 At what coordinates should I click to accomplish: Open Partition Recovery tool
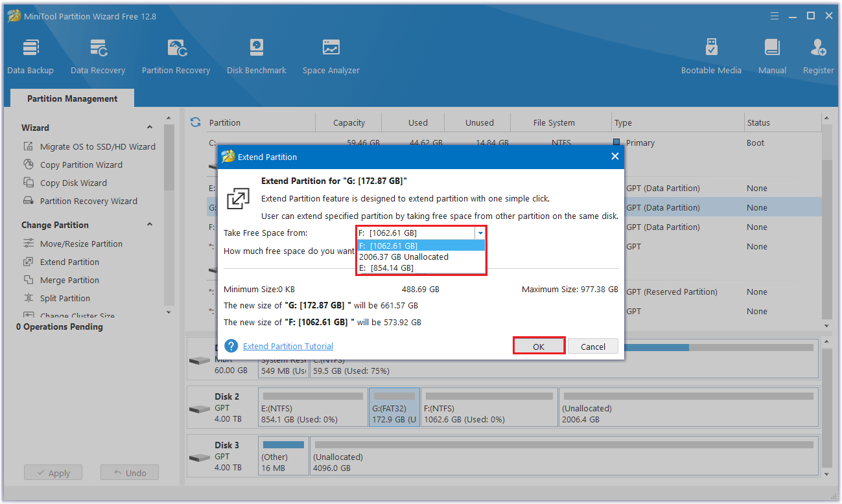(x=176, y=57)
